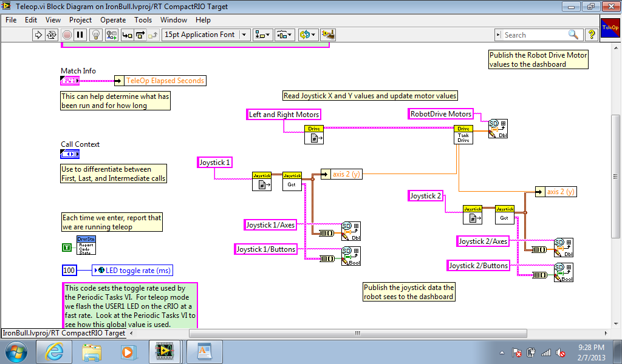Select SD Dbl node near RobotDrive Motors
Screen dimensions: 622x364
click(x=498, y=129)
